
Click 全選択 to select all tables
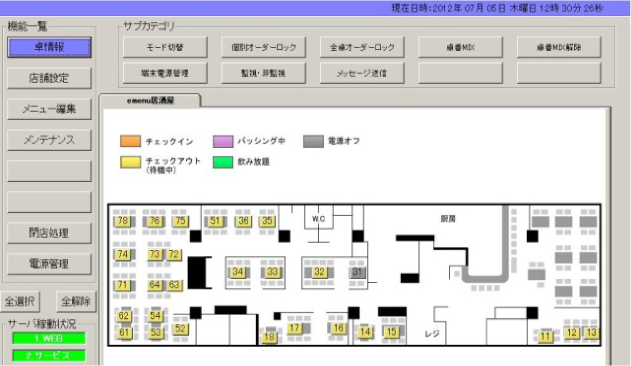20,301
